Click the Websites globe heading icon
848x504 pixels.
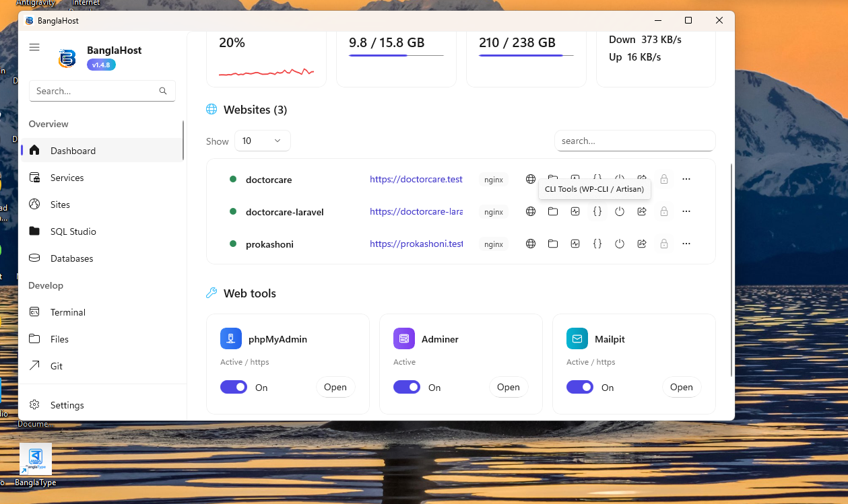point(211,109)
